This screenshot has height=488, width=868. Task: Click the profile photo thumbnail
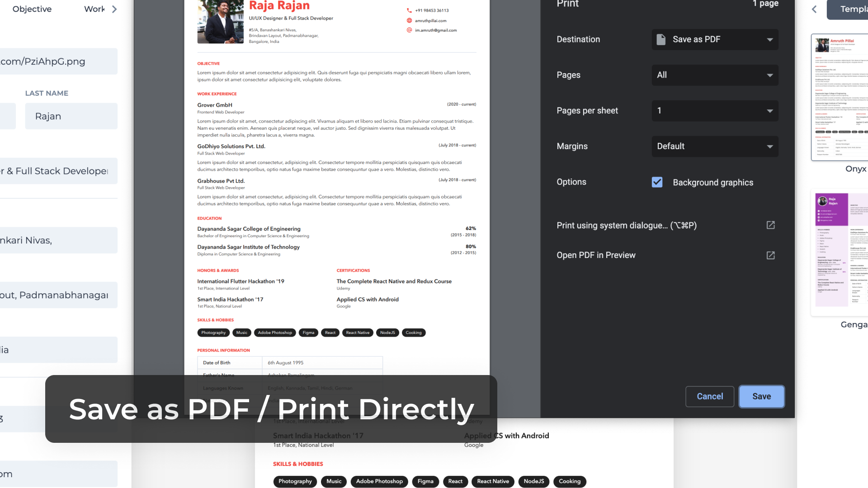[221, 21]
